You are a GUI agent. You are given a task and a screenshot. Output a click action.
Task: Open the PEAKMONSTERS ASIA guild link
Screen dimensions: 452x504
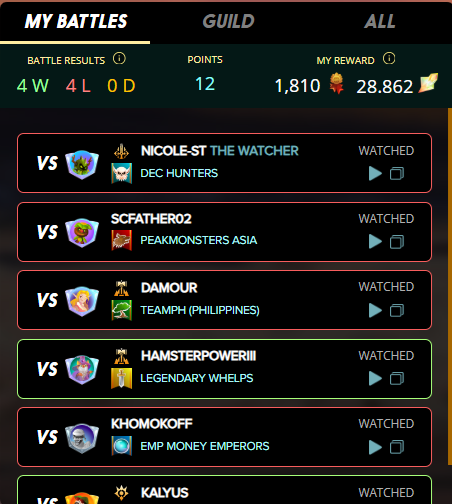(x=199, y=240)
